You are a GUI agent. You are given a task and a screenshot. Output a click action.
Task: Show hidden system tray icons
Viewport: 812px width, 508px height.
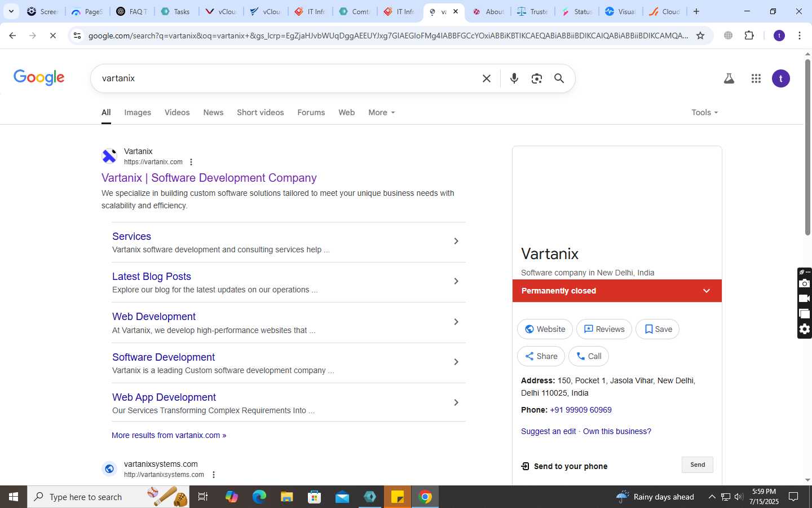point(712,497)
